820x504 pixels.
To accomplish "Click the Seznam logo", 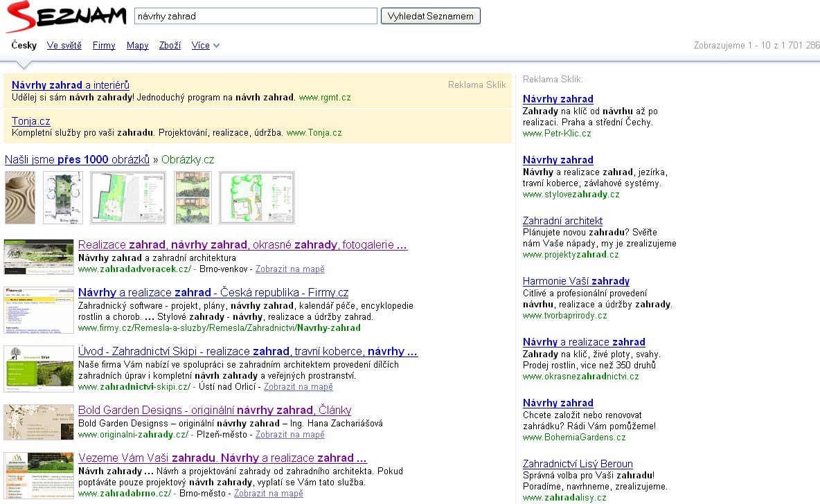I will pos(66,16).
